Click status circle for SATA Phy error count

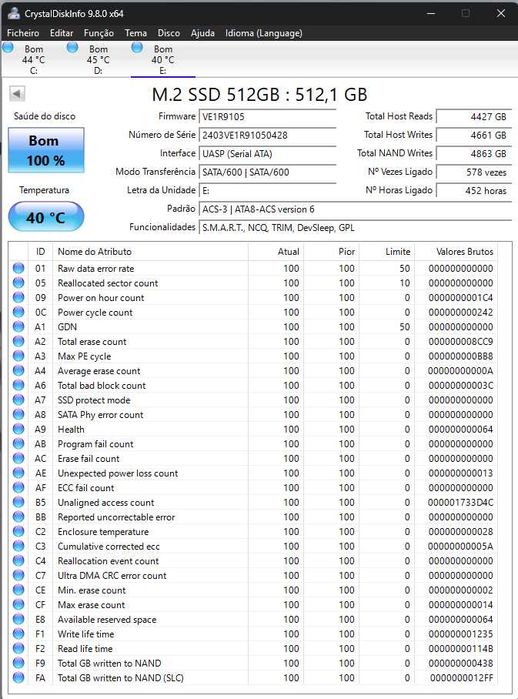[x=18, y=414]
